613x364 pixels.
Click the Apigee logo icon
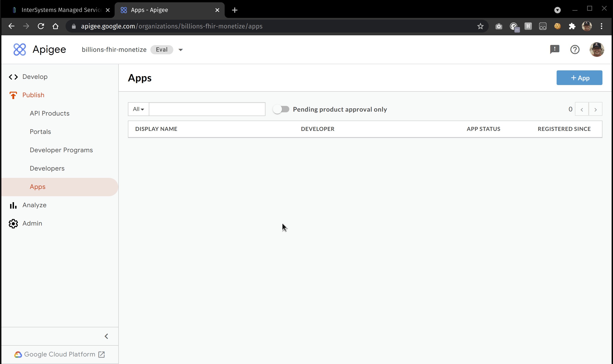20,50
